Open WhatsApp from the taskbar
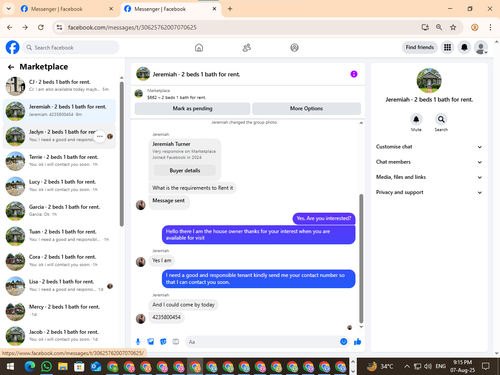Viewport: 500px width, 375px height. click(46, 367)
